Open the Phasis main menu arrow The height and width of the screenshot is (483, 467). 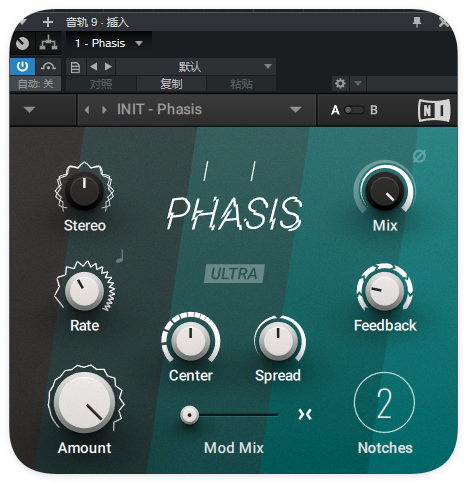[30, 110]
